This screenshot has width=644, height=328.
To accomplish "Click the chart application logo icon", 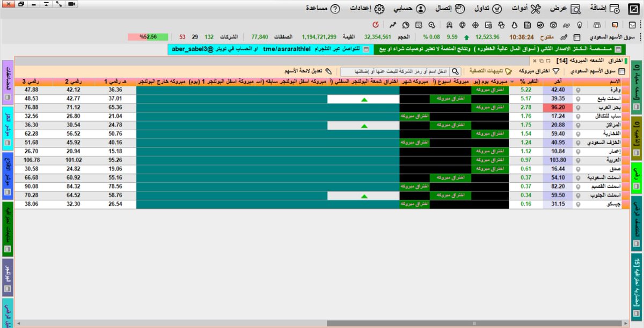I will (x=634, y=9).
